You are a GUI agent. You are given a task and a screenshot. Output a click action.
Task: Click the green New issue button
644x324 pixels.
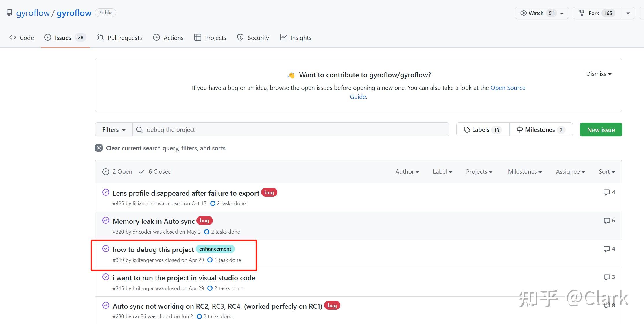point(601,130)
